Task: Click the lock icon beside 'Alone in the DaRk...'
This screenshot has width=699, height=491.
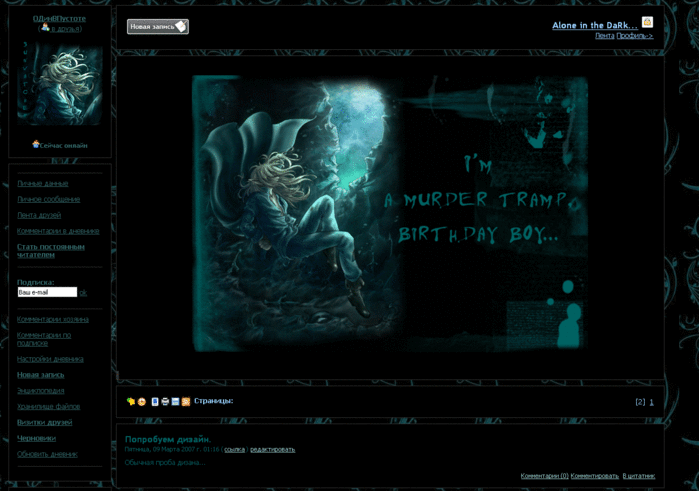Action: 647,22
